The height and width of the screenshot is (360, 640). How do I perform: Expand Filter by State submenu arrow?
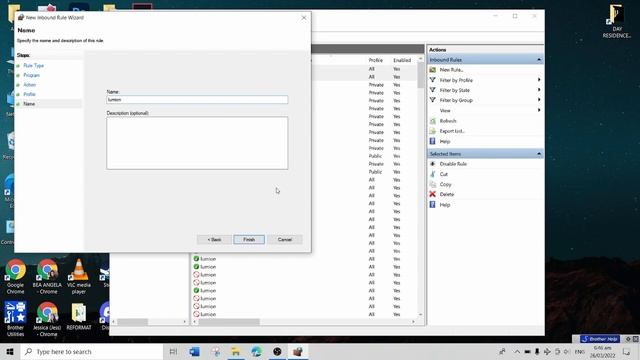[x=539, y=90]
